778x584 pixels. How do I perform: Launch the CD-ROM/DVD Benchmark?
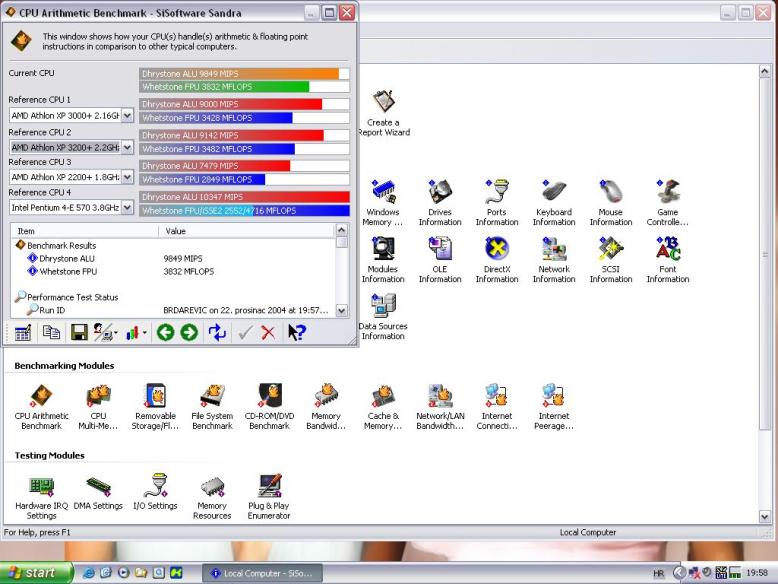pyautogui.click(x=269, y=406)
